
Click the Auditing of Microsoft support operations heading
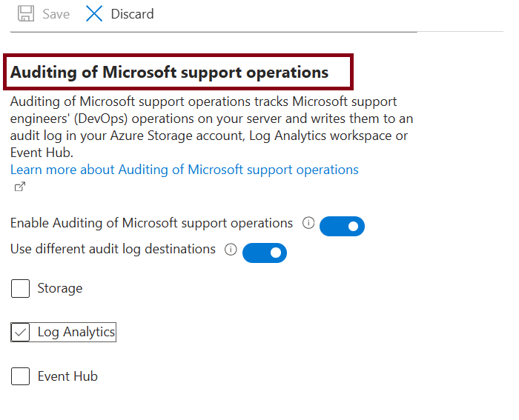pos(169,73)
